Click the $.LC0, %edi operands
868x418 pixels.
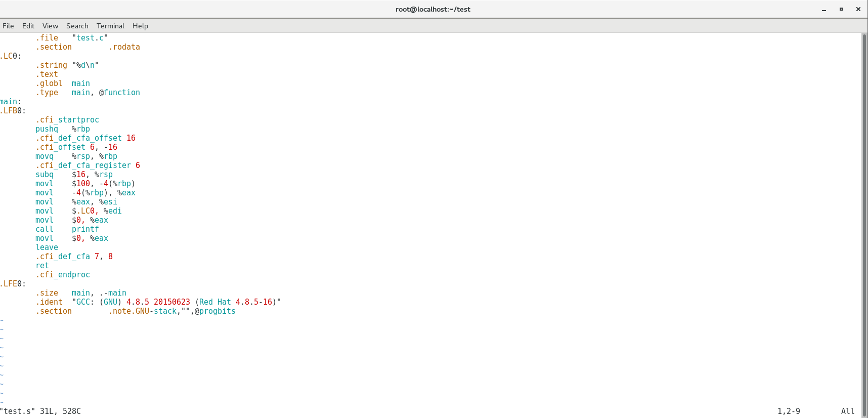(97, 211)
